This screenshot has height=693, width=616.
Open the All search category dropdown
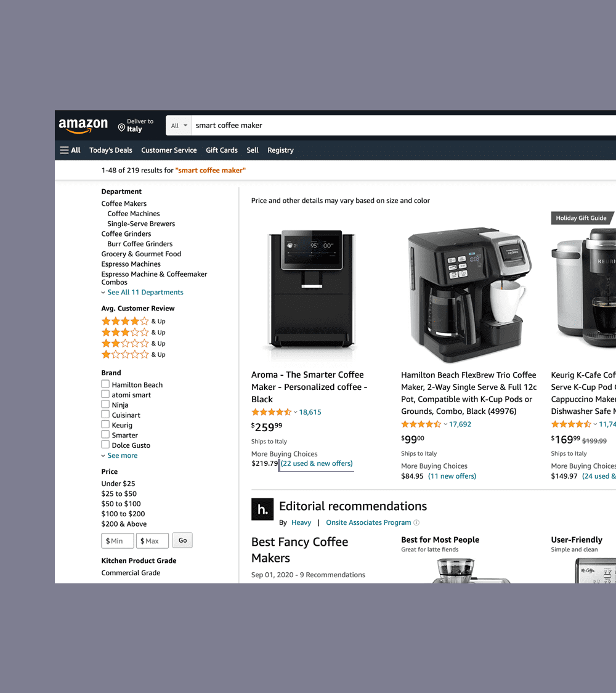[179, 126]
